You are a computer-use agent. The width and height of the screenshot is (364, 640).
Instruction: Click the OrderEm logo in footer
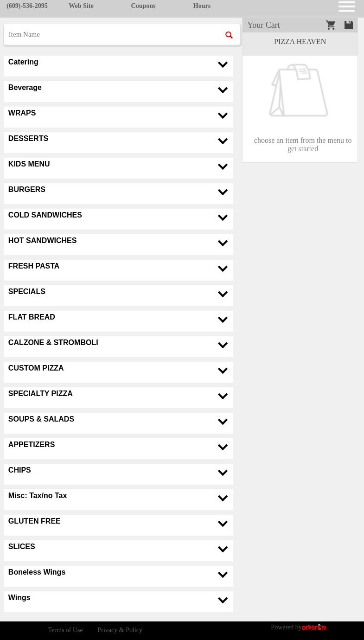(x=314, y=627)
